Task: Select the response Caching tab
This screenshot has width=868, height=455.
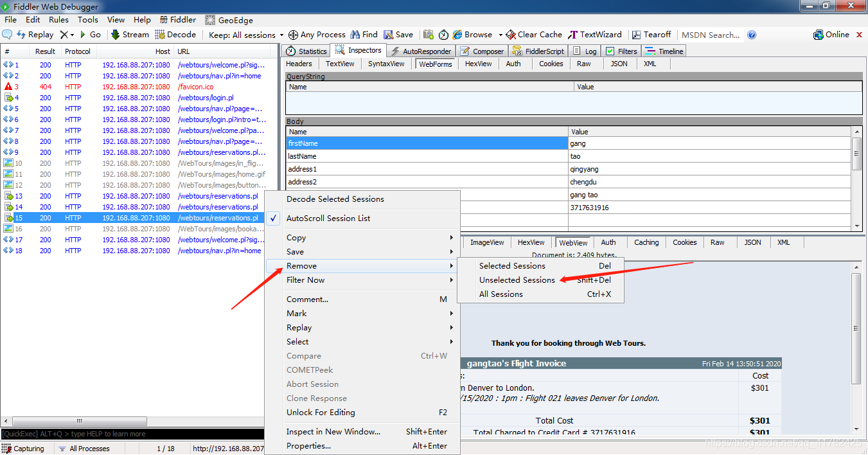Action: pyautogui.click(x=646, y=242)
